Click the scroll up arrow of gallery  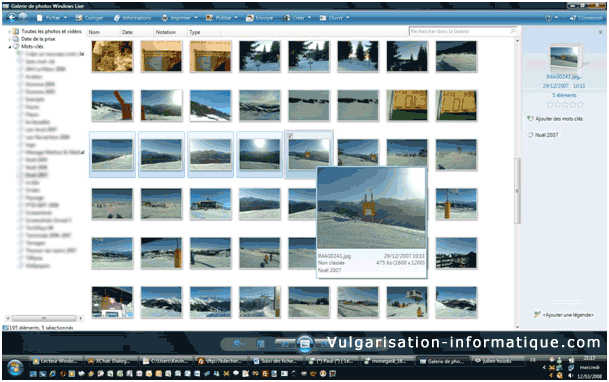[x=517, y=41]
